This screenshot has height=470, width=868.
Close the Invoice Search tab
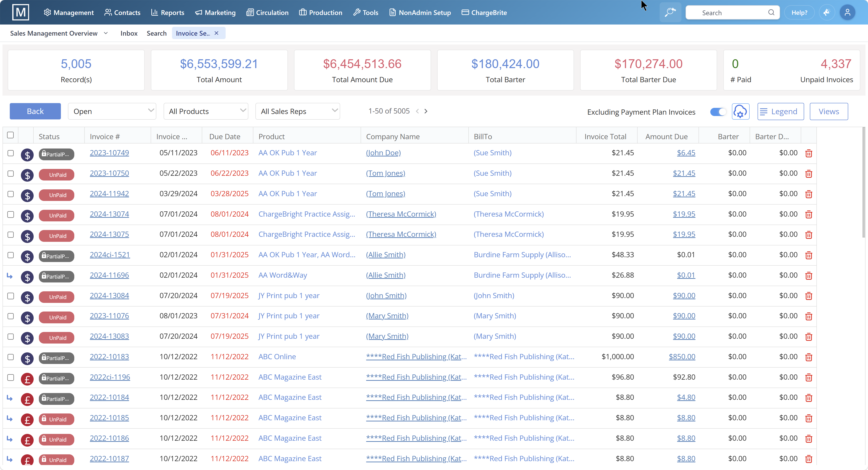click(216, 33)
